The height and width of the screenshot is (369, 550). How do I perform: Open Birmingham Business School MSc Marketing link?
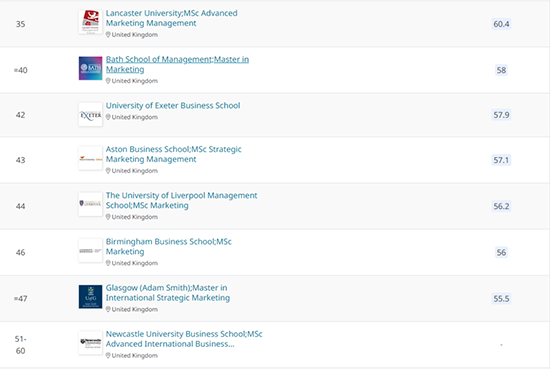point(169,247)
